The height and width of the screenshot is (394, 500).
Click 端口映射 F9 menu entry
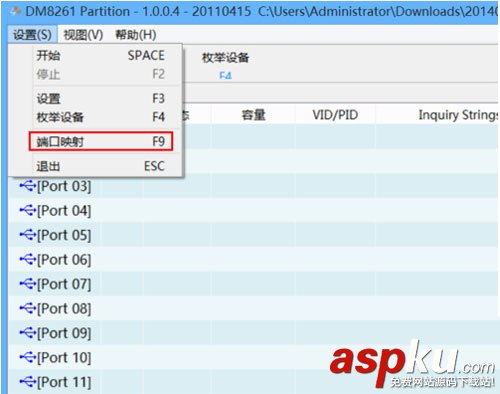tap(100, 141)
